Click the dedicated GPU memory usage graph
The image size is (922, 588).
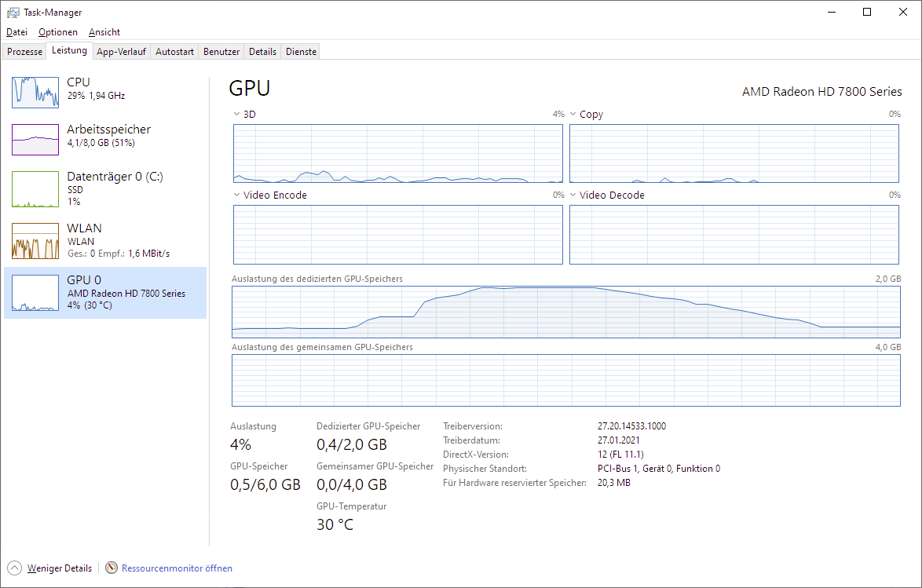pos(566,312)
